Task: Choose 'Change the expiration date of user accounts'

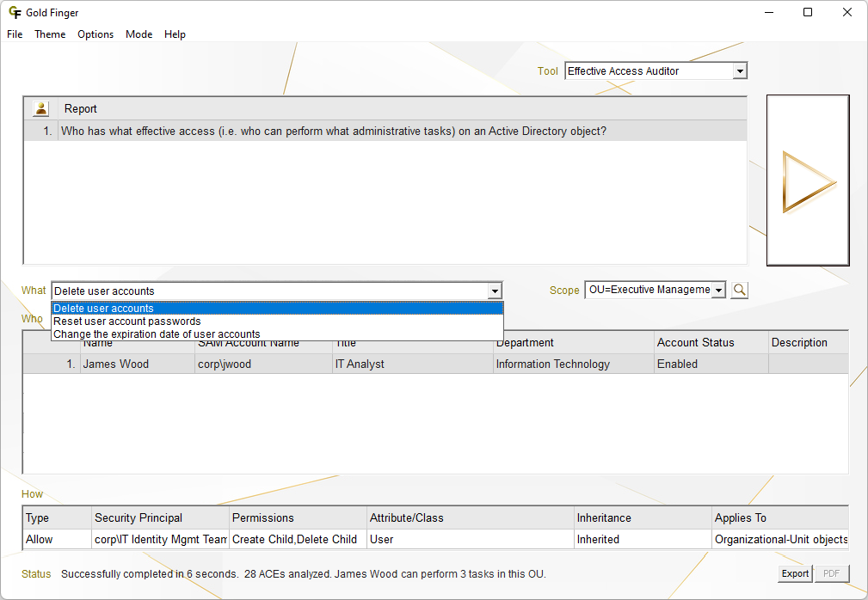Action: [157, 334]
